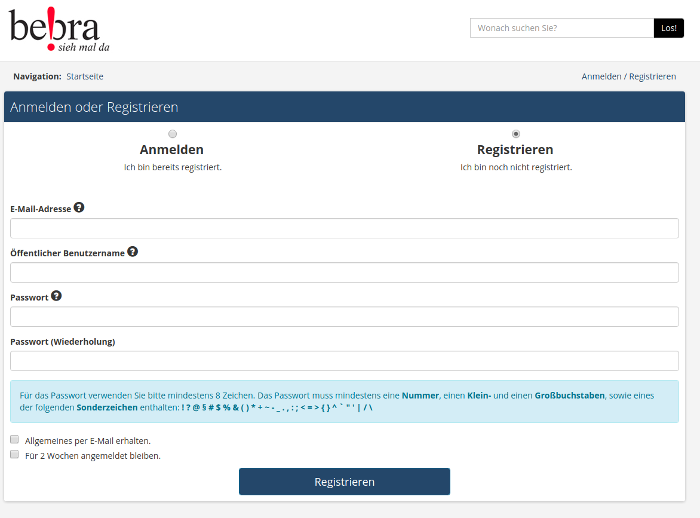The width and height of the screenshot is (700, 518).
Task: Show help icon next to Passwort
Action: (56, 296)
